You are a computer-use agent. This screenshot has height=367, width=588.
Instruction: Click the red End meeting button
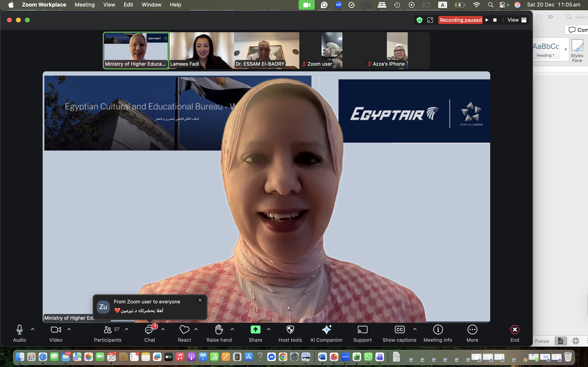(x=515, y=330)
